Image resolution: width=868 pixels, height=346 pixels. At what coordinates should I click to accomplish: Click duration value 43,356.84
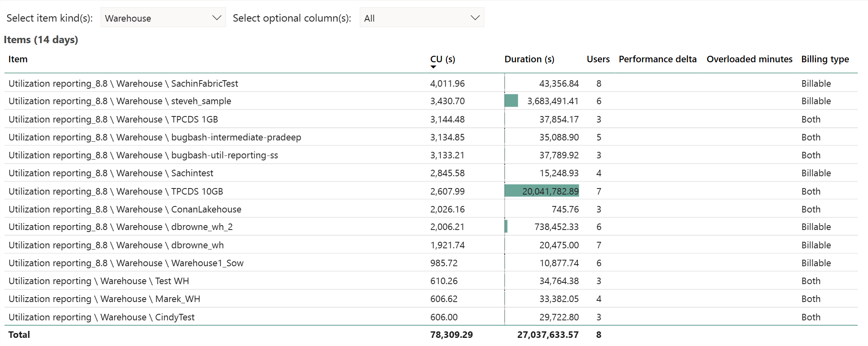click(x=559, y=83)
